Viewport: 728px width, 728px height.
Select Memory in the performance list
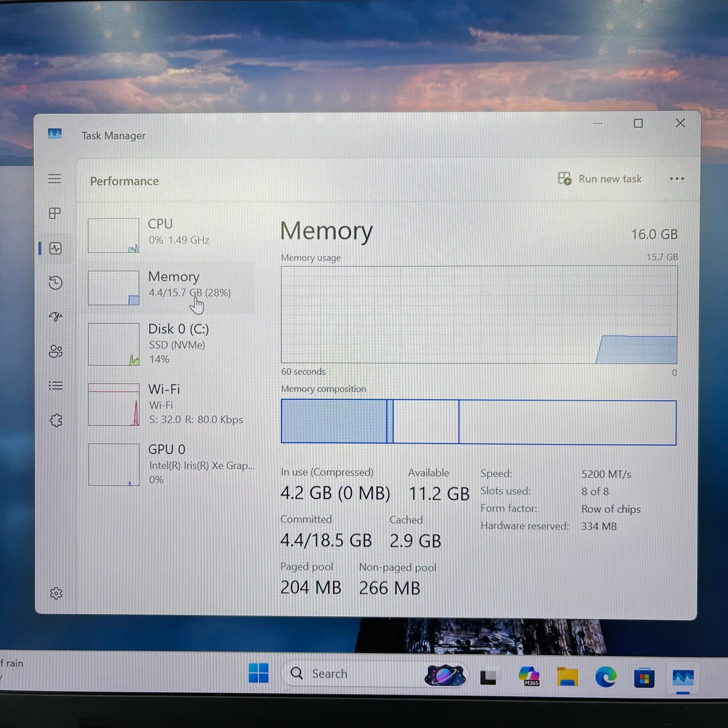tap(170, 287)
